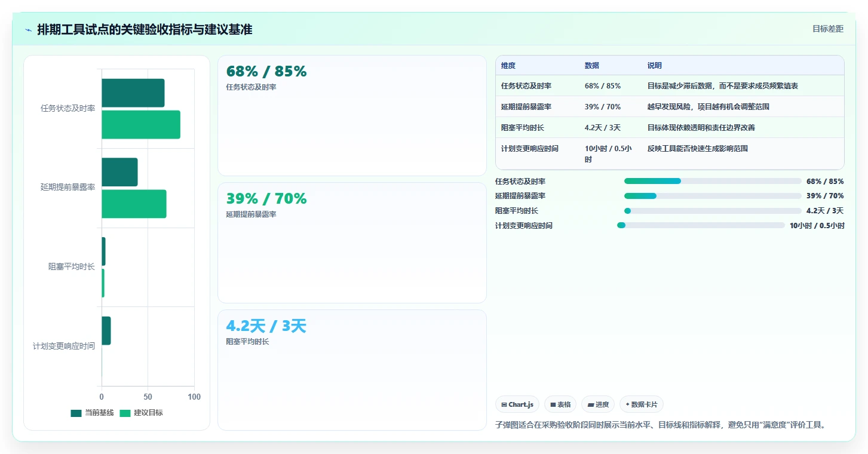Click the 说明 column header
868x454 pixels.
tap(655, 65)
